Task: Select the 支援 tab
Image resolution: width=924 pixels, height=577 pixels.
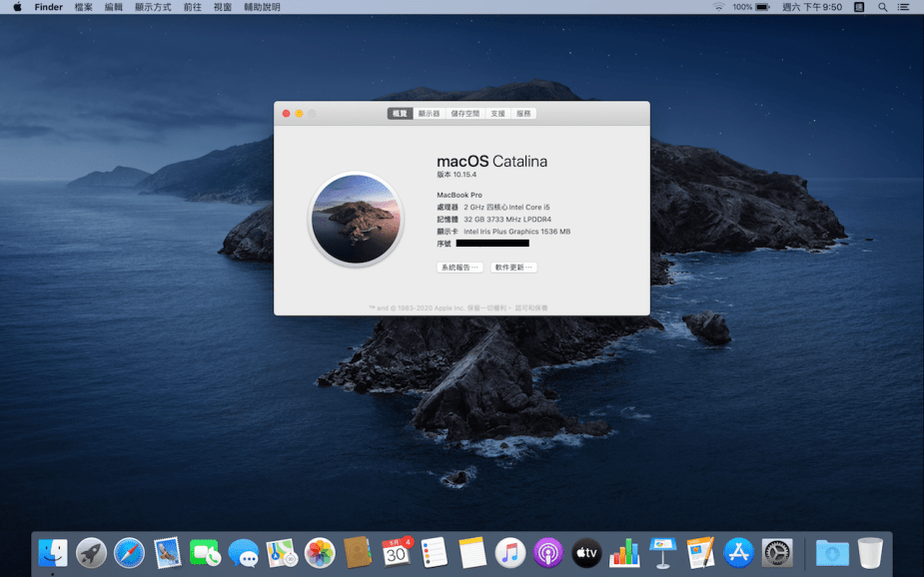Action: (497, 114)
